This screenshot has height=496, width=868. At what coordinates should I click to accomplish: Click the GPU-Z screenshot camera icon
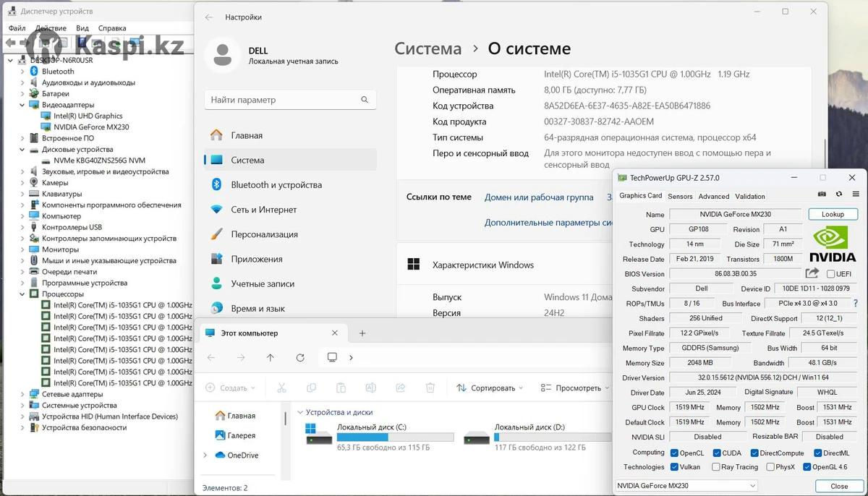coord(822,194)
